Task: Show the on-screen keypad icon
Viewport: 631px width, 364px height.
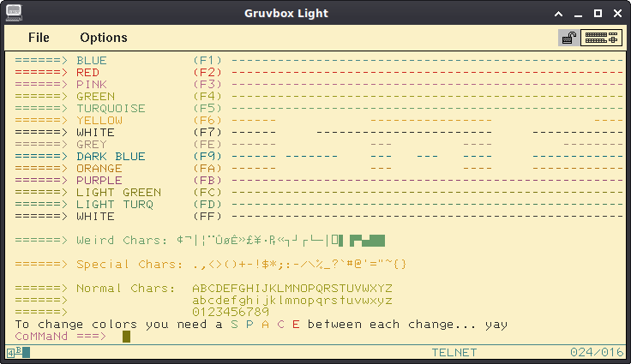Action: click(601, 38)
